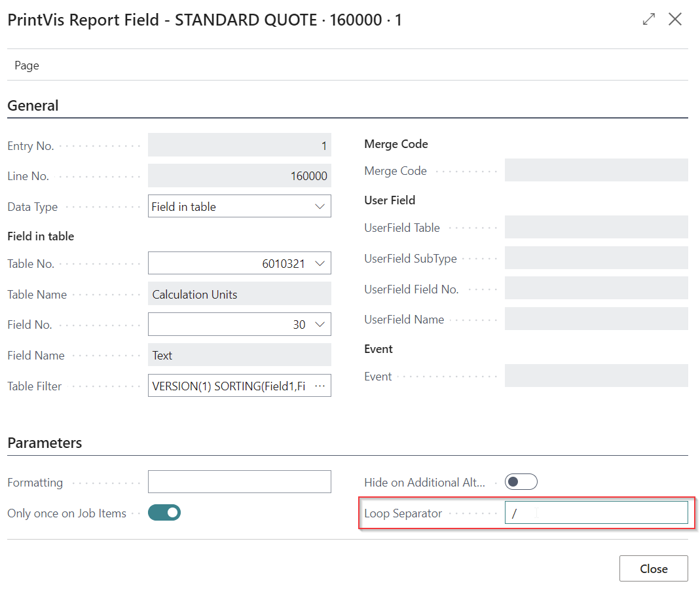Click into the Loop Separator field
700x592 pixels.
(596, 513)
